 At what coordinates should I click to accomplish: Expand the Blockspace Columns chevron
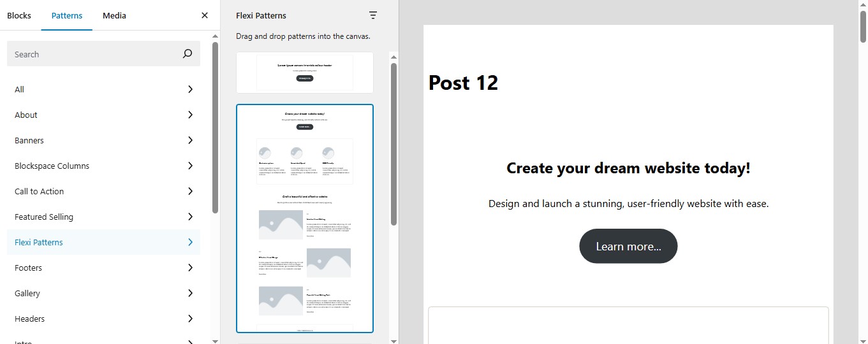point(190,166)
